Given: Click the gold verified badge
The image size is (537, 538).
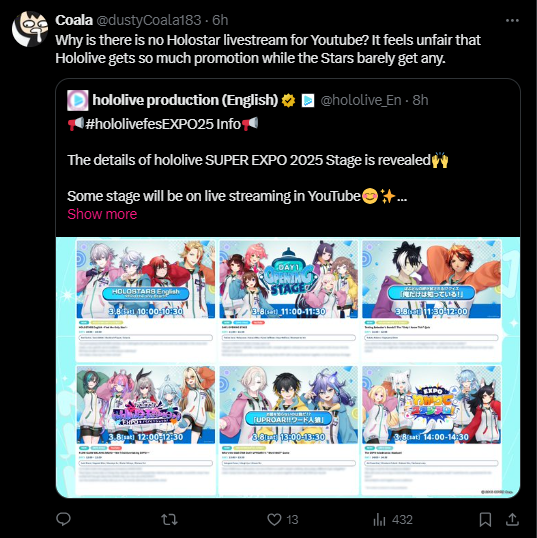Looking at the screenshot, I should coord(288,101).
